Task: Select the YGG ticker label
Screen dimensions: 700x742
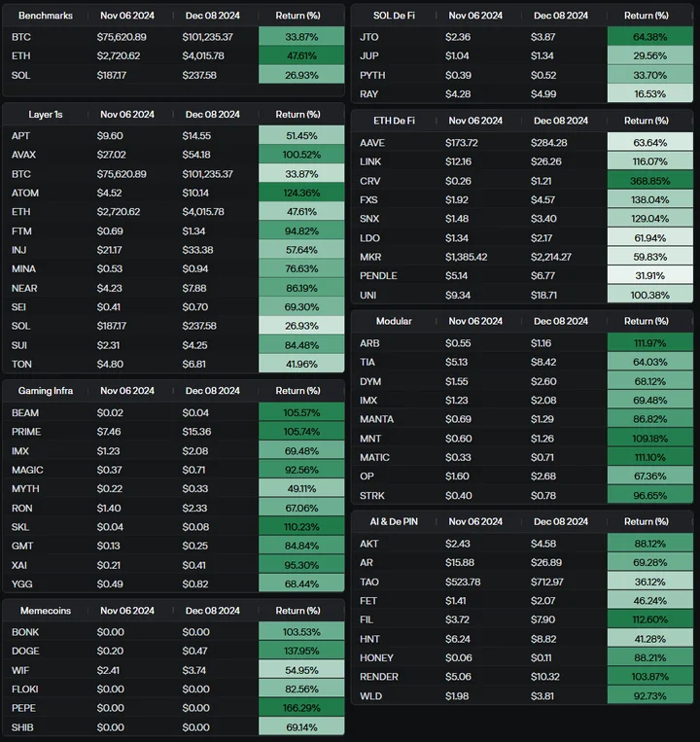Action: tap(22, 584)
